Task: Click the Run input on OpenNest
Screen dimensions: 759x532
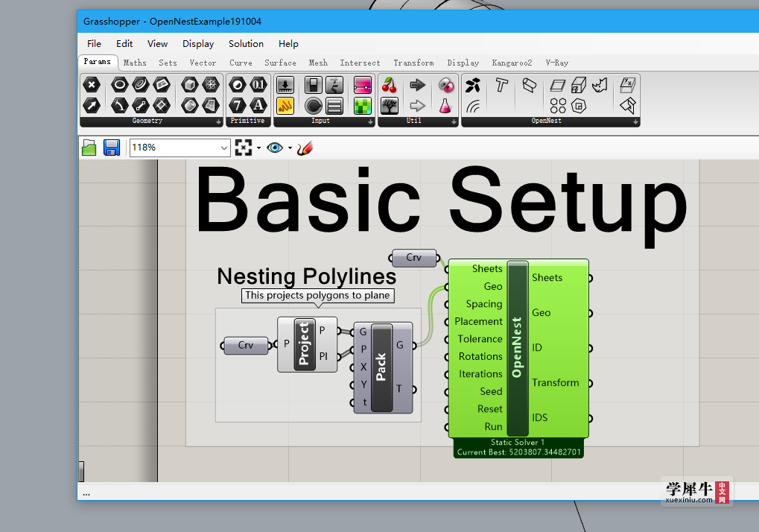Action: (x=493, y=426)
